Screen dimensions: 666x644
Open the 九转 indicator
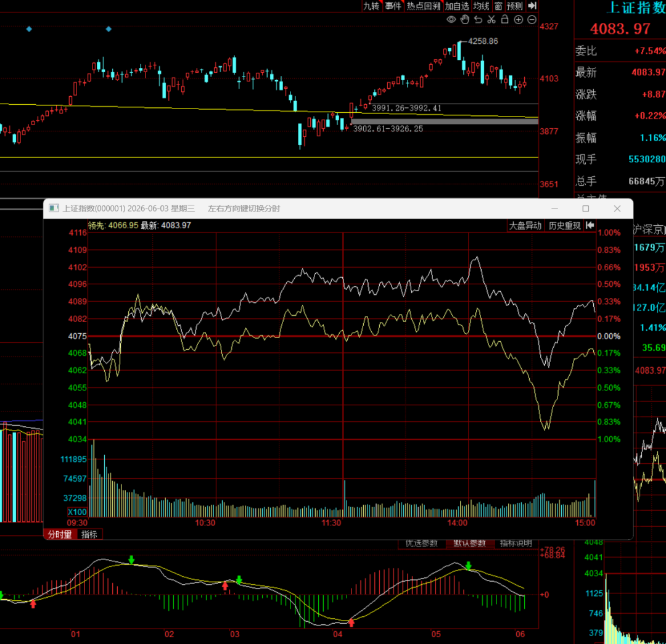pos(371,6)
